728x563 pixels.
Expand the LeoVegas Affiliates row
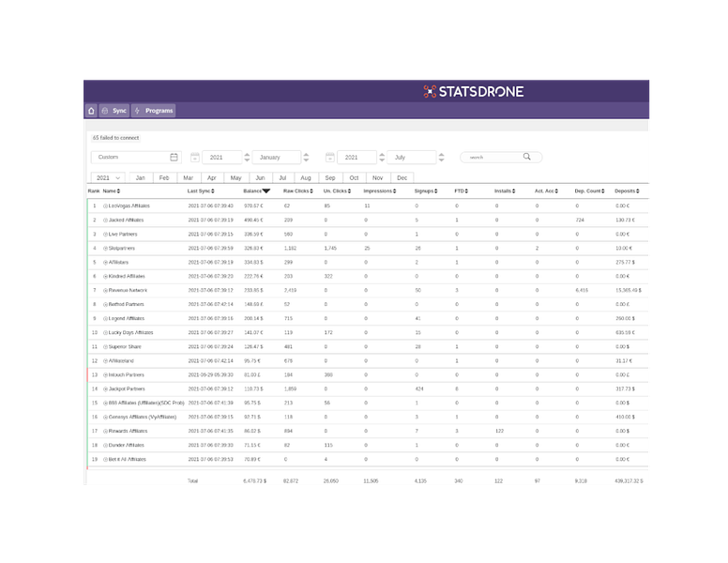(x=105, y=205)
